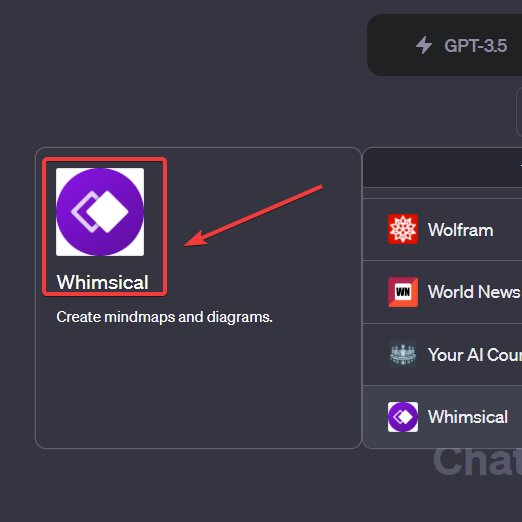The width and height of the screenshot is (522, 522).
Task: Choose the Whimsical label in the plugin list
Action: coord(468,417)
